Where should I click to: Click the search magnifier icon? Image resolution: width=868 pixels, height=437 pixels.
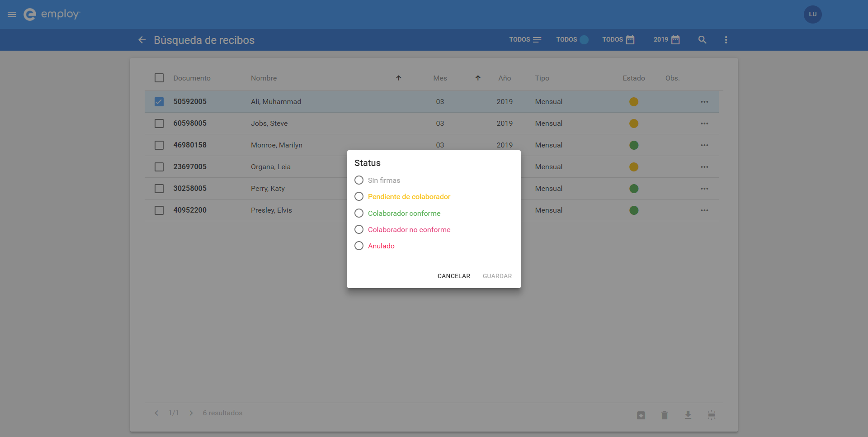coord(702,40)
